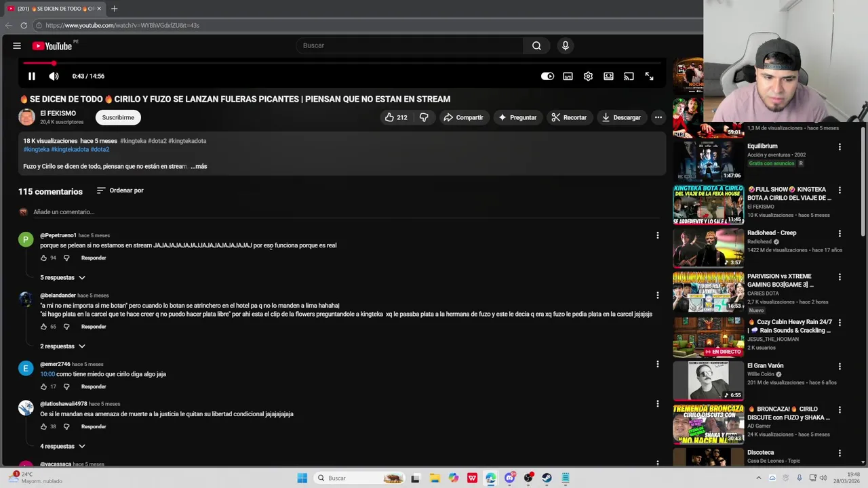Image resolution: width=868 pixels, height=488 pixels.
Task: Reload the page
Action: pos(24,26)
